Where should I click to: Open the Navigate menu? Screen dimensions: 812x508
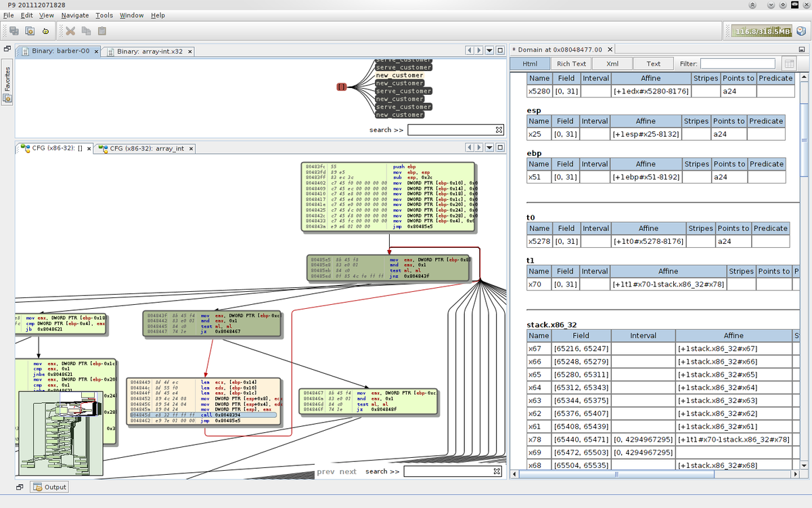(x=74, y=15)
